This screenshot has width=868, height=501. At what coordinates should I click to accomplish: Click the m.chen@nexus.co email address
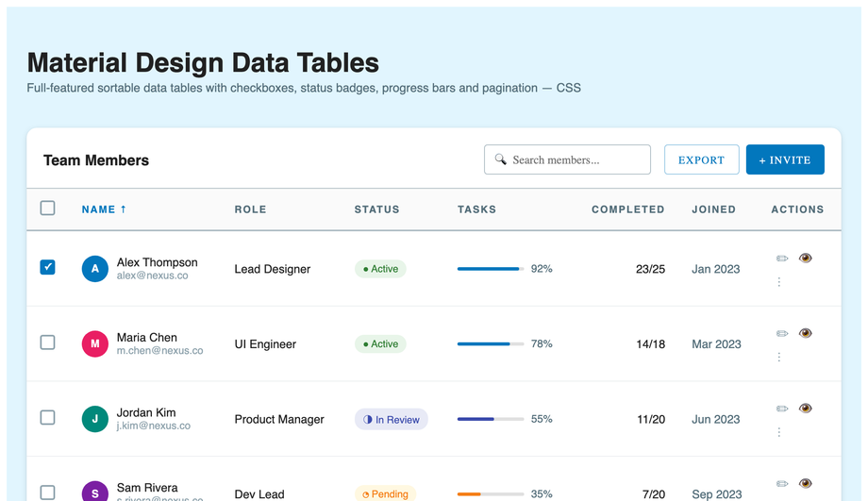point(160,350)
